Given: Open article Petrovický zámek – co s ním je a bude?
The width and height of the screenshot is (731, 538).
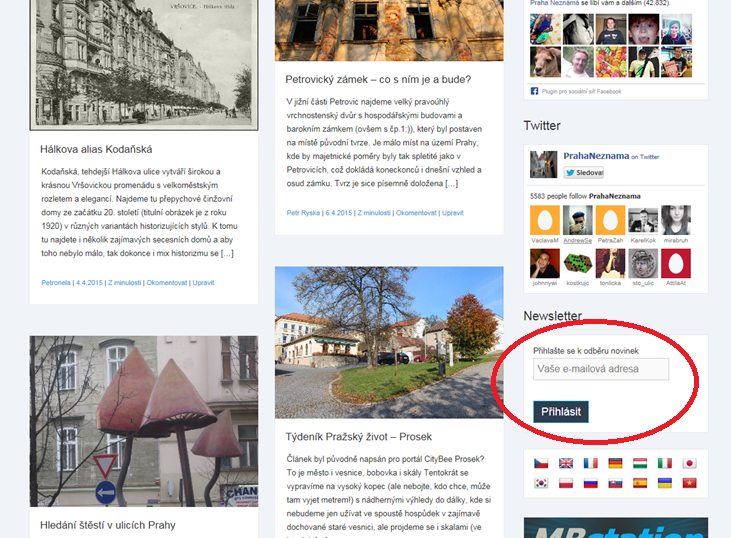Looking at the screenshot, I should click(x=378, y=79).
